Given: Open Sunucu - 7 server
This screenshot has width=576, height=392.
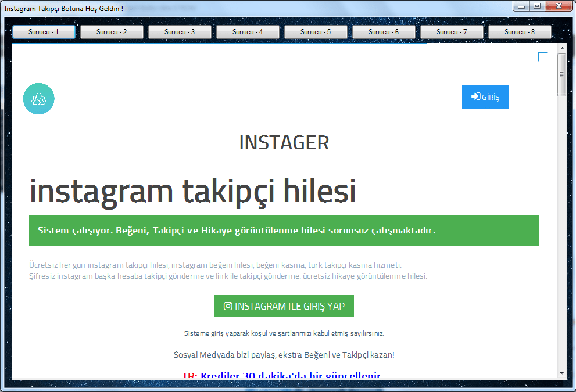Looking at the screenshot, I should point(452,32).
